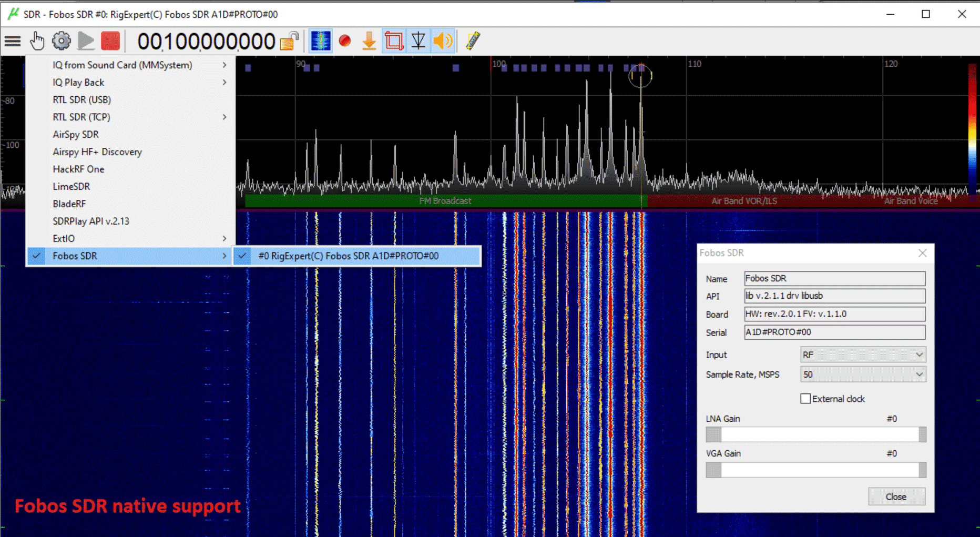The height and width of the screenshot is (537, 980).
Task: Click the Air Band VOR/ILS band bar
Action: tap(744, 201)
